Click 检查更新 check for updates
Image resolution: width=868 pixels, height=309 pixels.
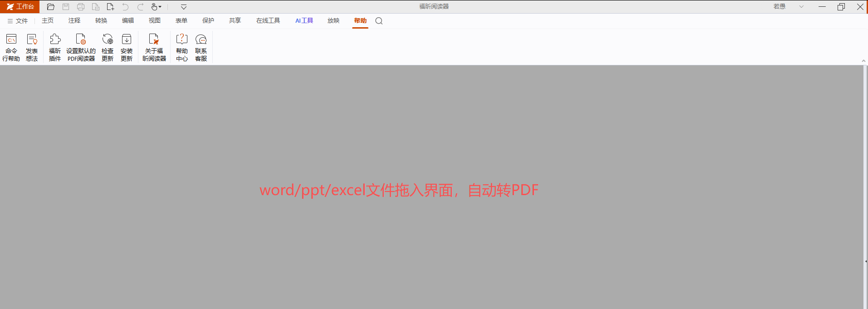pyautogui.click(x=108, y=47)
